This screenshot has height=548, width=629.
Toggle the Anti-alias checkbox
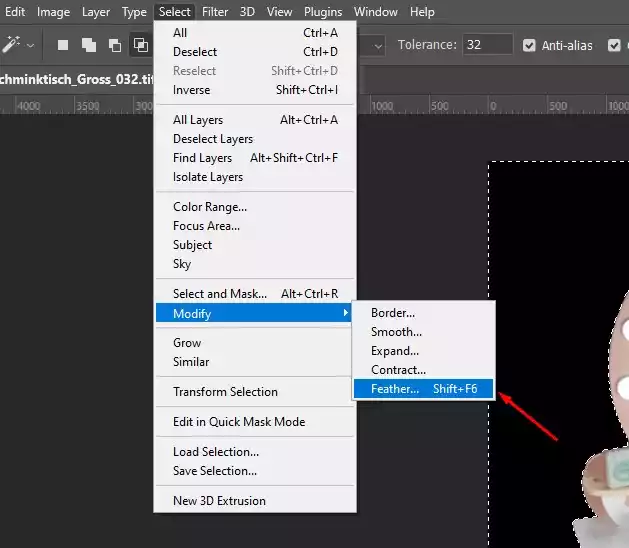tap(528, 45)
